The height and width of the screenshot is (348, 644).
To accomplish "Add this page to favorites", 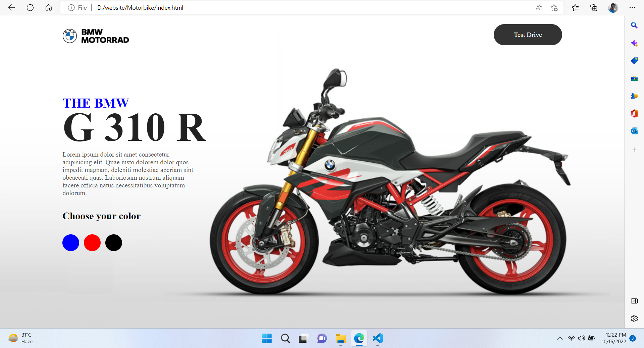I will tap(554, 8).
